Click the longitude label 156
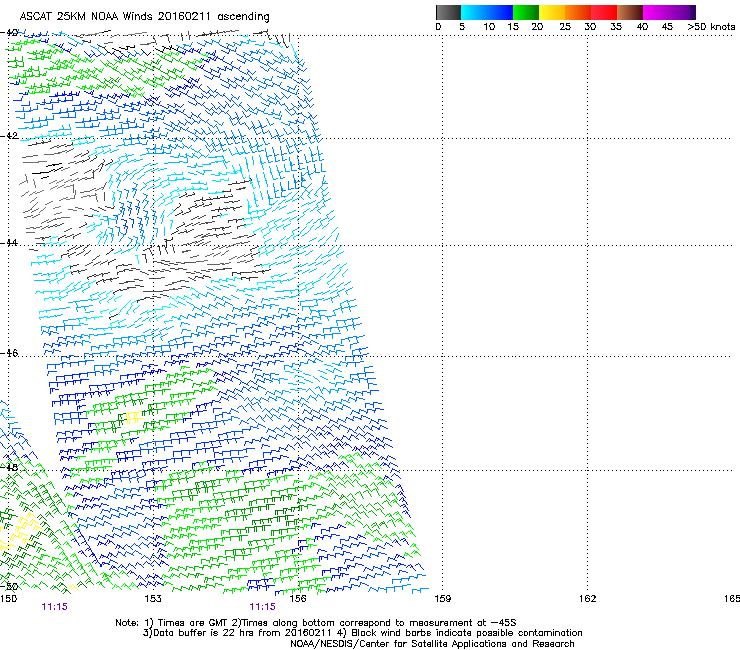 pos(298,599)
